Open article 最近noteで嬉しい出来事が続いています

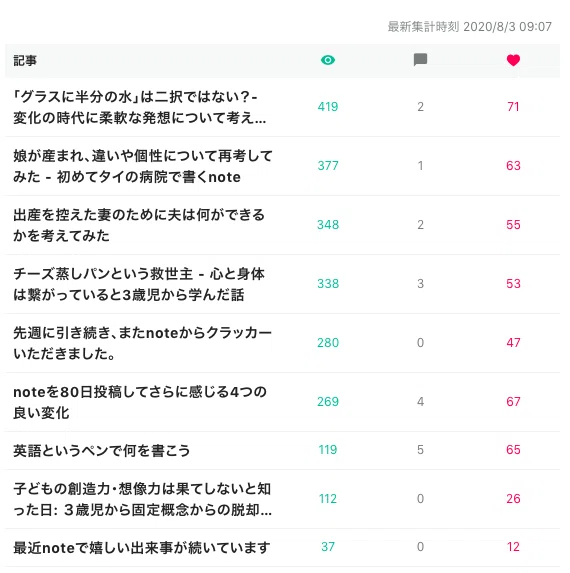click(142, 547)
